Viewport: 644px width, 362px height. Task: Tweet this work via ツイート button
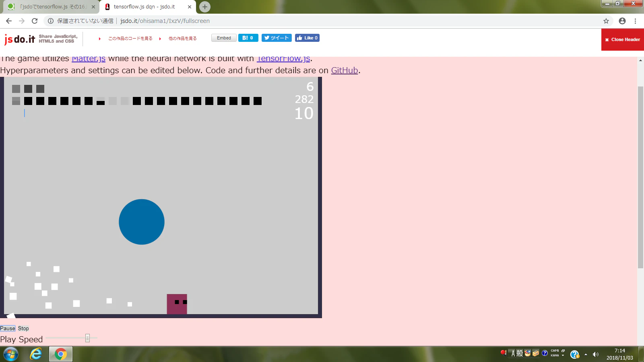[277, 38]
